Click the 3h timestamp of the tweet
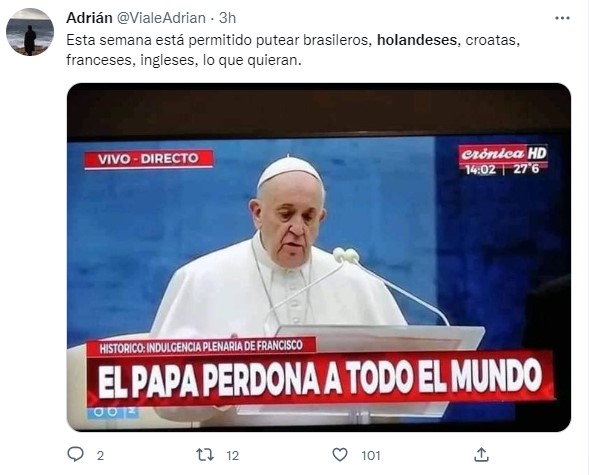The width and height of the screenshot is (589, 475). click(x=227, y=18)
